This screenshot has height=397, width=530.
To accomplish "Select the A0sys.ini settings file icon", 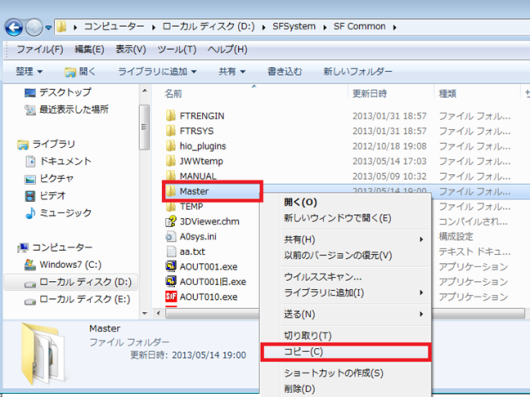I will pos(171,236).
